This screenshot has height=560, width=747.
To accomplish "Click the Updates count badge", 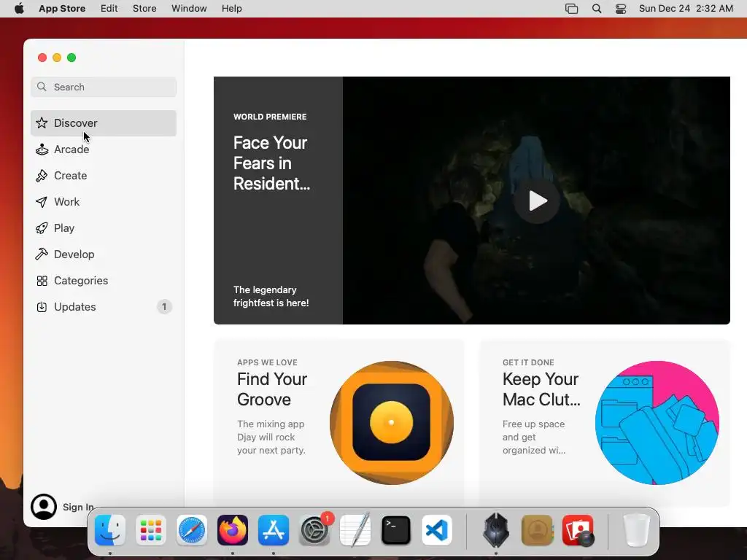I will (x=164, y=307).
